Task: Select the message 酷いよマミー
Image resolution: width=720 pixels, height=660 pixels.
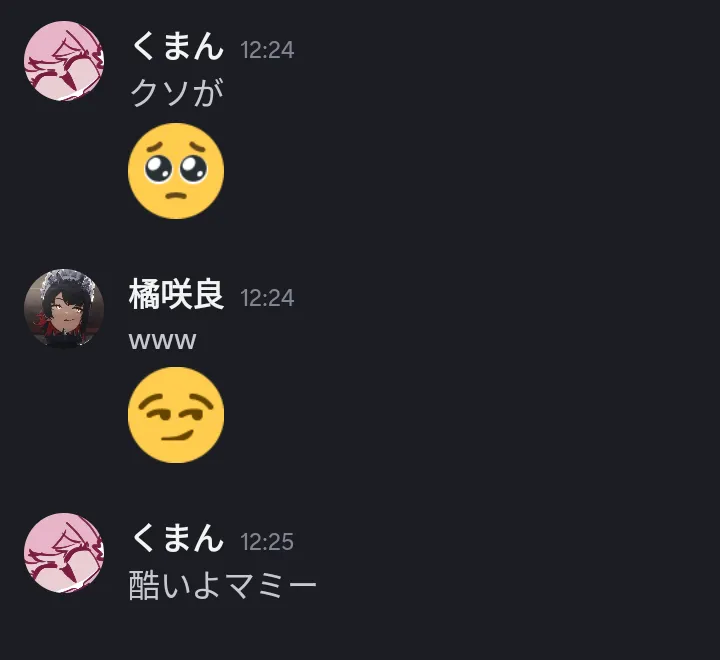Action: click(x=223, y=586)
